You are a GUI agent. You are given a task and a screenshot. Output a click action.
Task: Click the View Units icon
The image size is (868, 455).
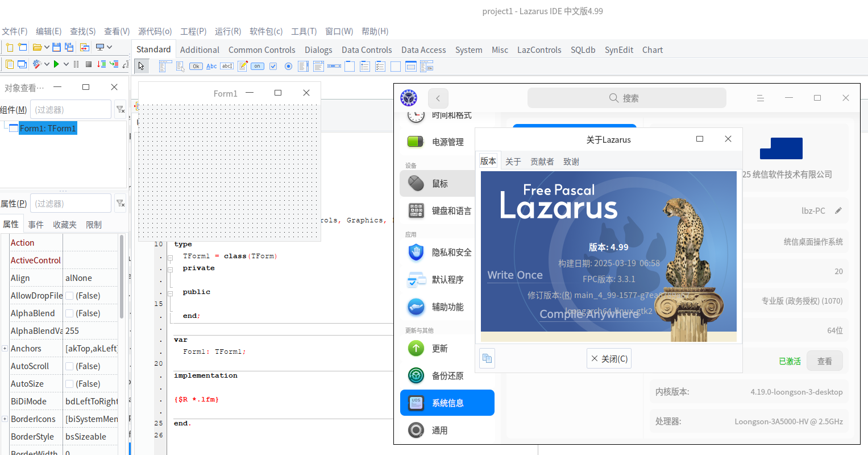point(10,64)
